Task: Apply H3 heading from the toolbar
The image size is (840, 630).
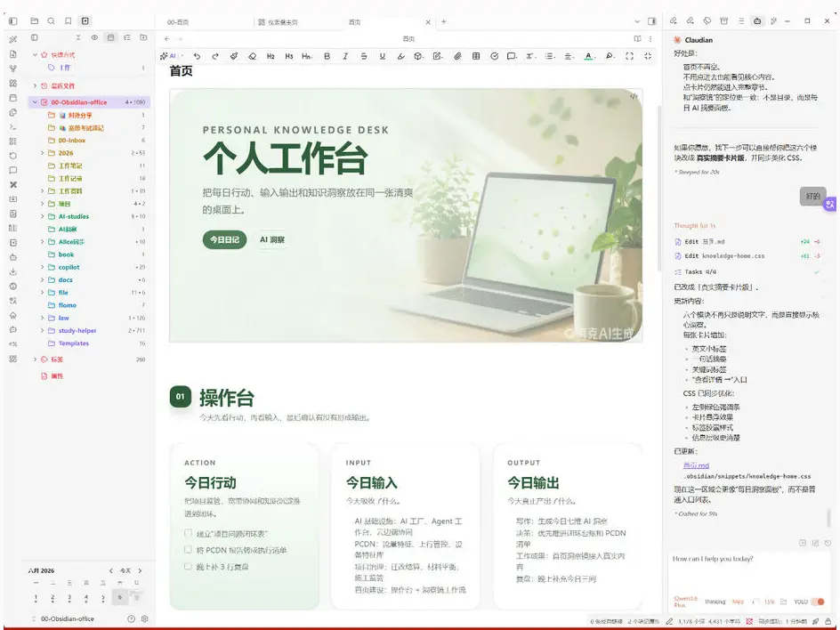Action: 288,56
